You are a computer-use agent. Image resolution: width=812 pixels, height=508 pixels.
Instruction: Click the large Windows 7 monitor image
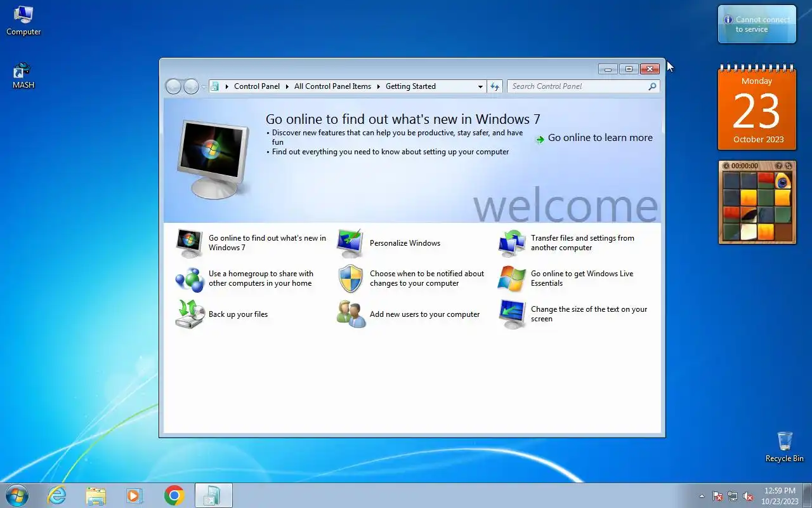[x=213, y=159]
